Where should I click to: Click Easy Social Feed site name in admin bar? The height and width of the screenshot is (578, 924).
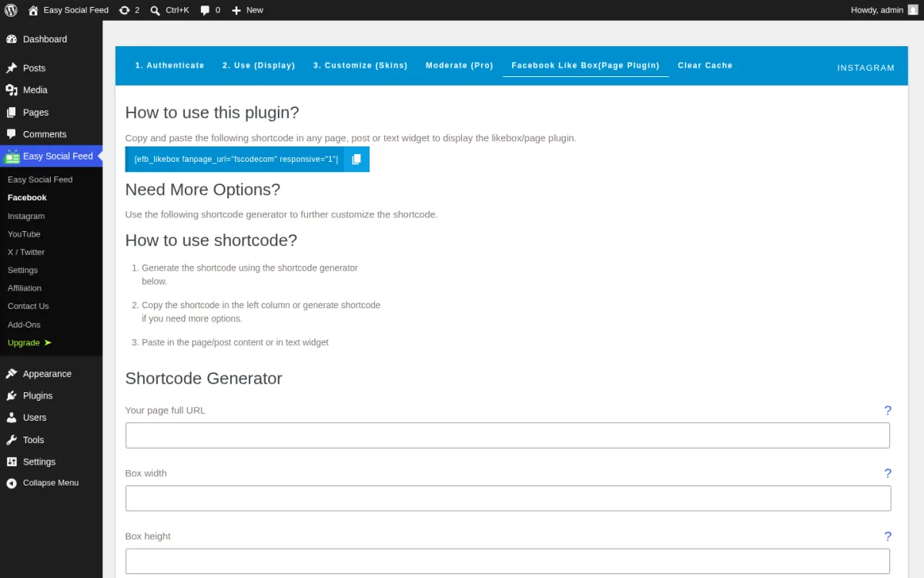pos(76,10)
